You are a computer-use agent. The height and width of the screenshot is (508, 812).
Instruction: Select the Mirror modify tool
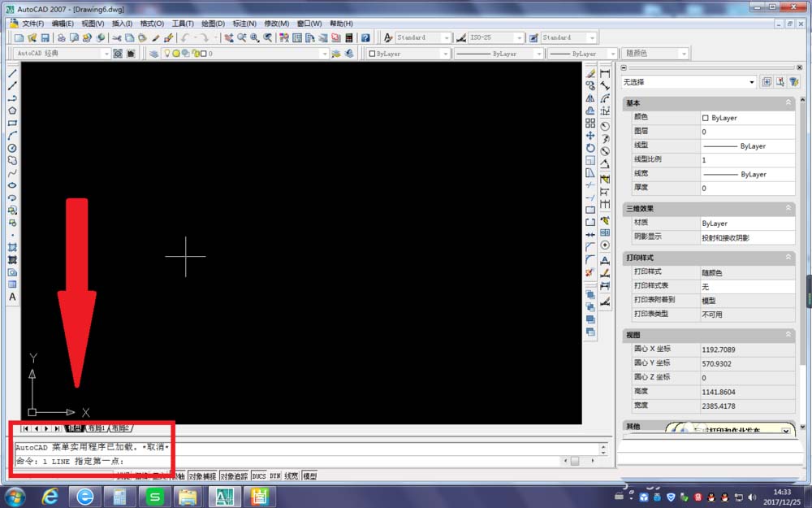pos(590,98)
